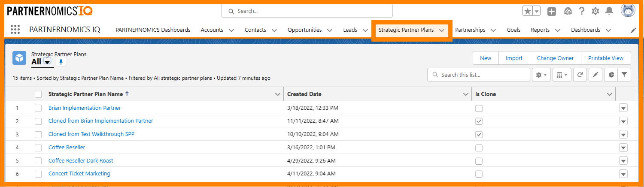
Task: Open Strategic Partner Plan Name column chevron
Action: (x=278, y=94)
